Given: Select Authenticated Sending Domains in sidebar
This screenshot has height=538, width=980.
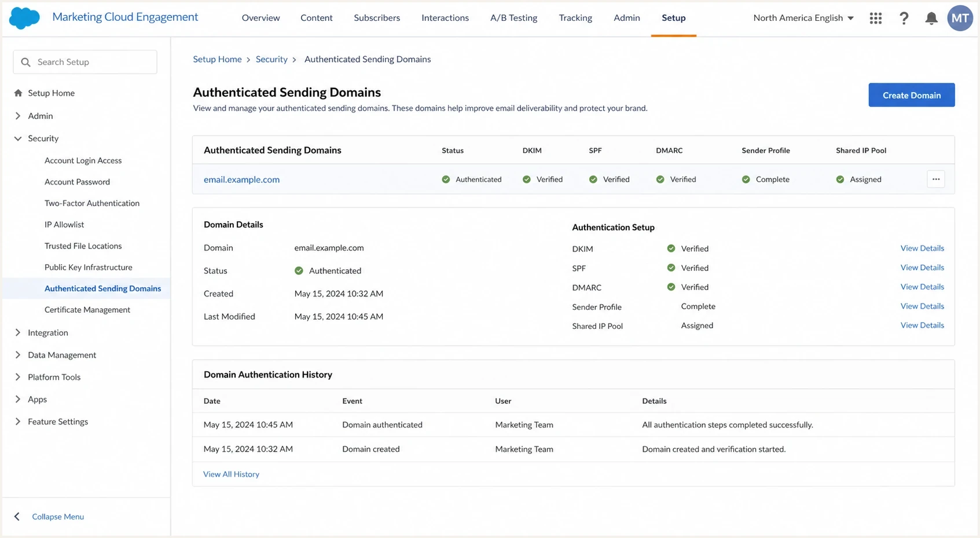Looking at the screenshot, I should 102,288.
